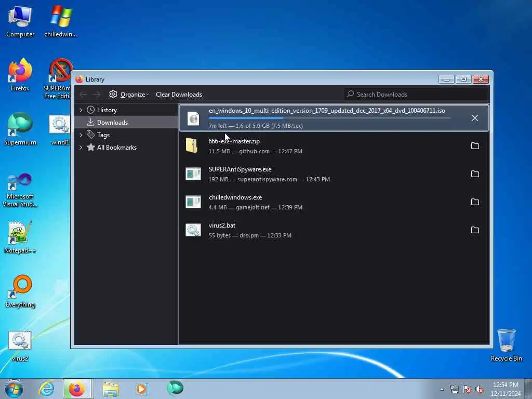Viewport: 532px width, 399px height.
Task: Expand the Tags tree node
Action: point(81,135)
